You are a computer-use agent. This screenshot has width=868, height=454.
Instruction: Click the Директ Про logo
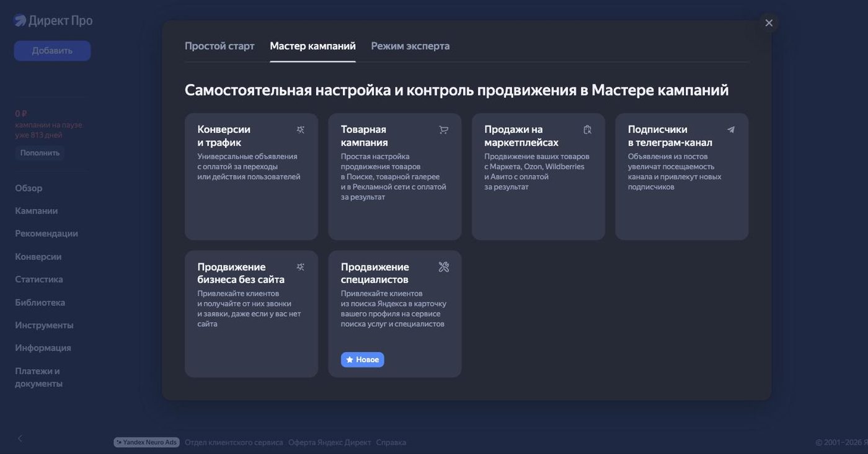click(53, 20)
